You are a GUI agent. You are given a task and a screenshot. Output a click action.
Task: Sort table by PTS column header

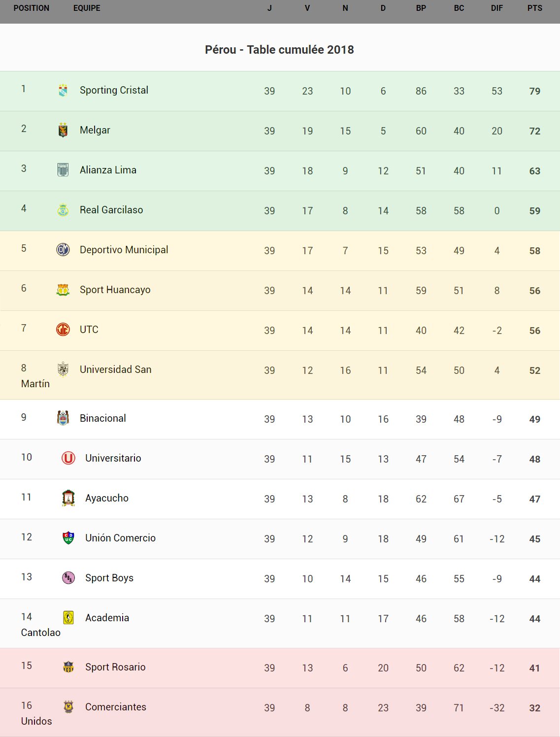coord(534,8)
